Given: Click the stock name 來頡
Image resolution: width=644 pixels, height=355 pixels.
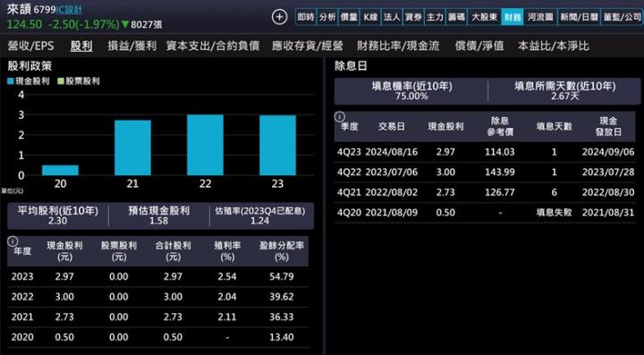Looking at the screenshot, I should (19, 10).
